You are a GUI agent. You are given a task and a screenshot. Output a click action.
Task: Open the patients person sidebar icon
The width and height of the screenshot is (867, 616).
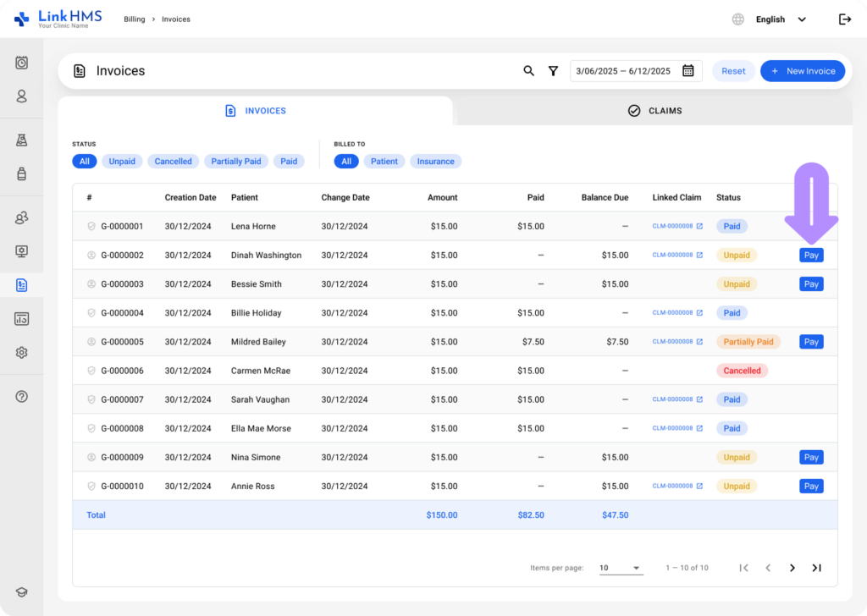21,96
